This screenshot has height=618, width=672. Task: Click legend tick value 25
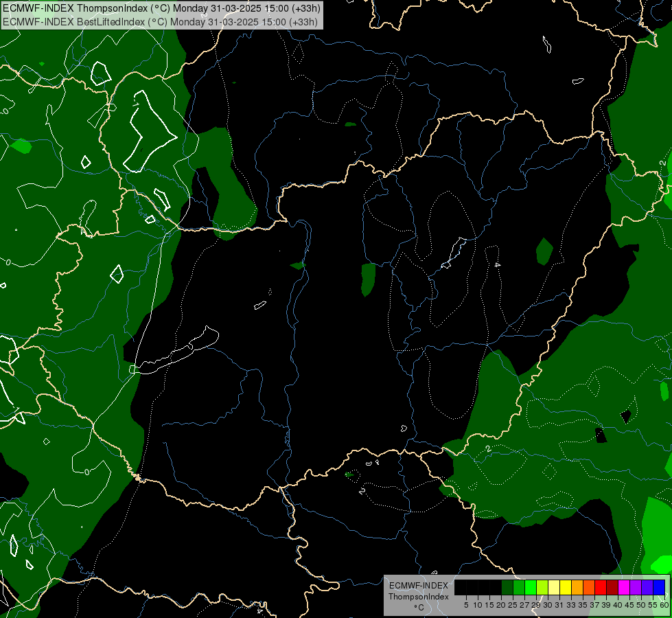[513, 605]
